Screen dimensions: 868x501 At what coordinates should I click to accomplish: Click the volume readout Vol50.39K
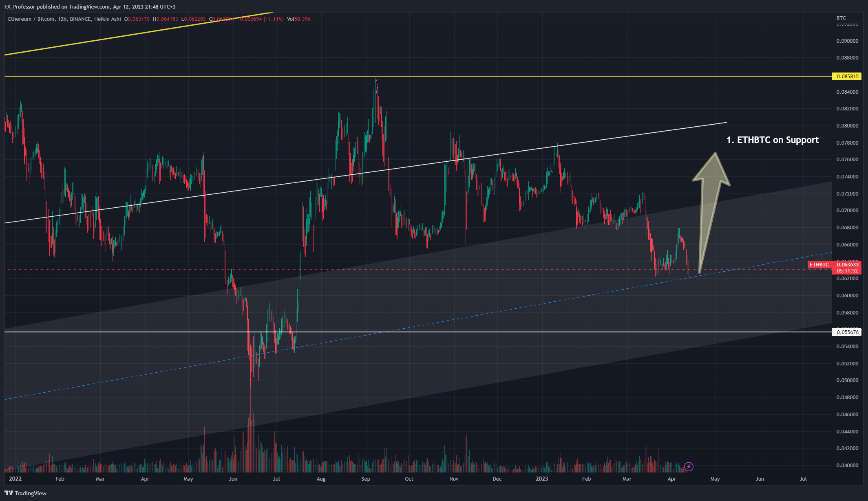[x=299, y=19]
